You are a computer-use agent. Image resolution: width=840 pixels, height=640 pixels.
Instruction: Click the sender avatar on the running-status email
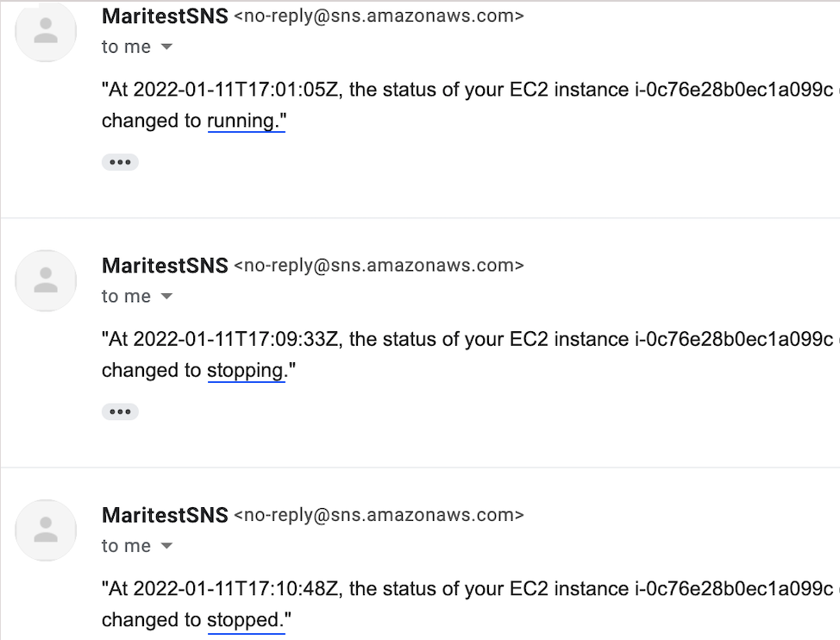[46, 31]
